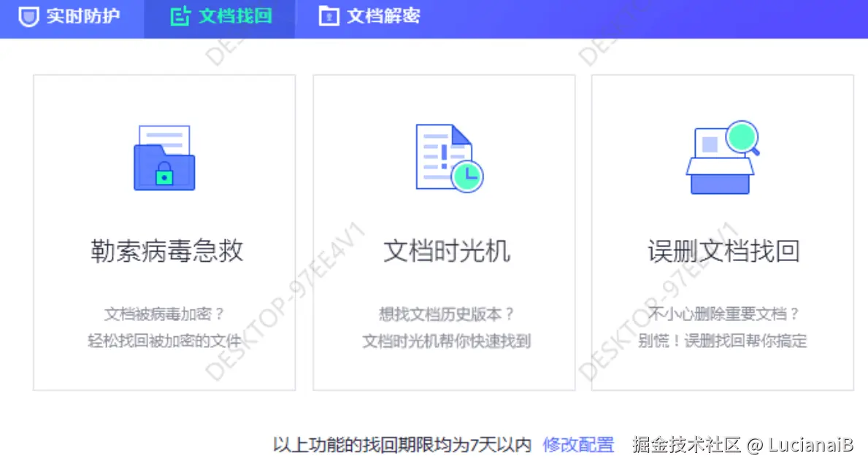
Task: Click the lock-document icon on the 文档解密 tab
Action: (328, 15)
